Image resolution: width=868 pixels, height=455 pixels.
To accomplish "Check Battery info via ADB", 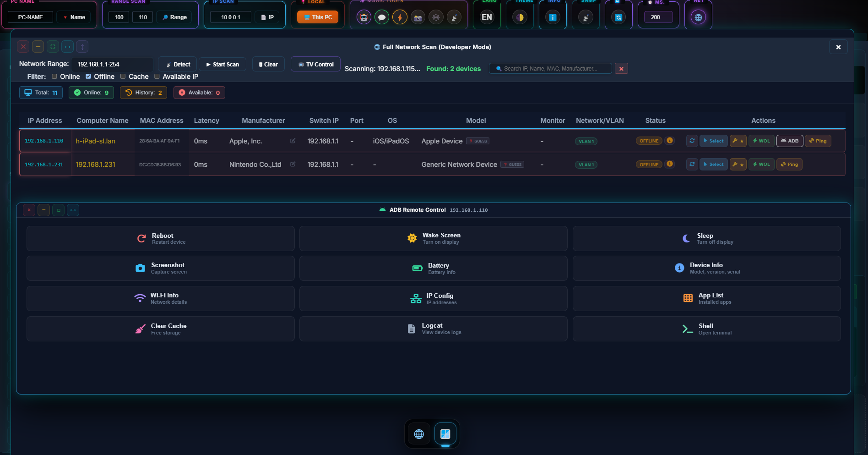I will pos(434,268).
